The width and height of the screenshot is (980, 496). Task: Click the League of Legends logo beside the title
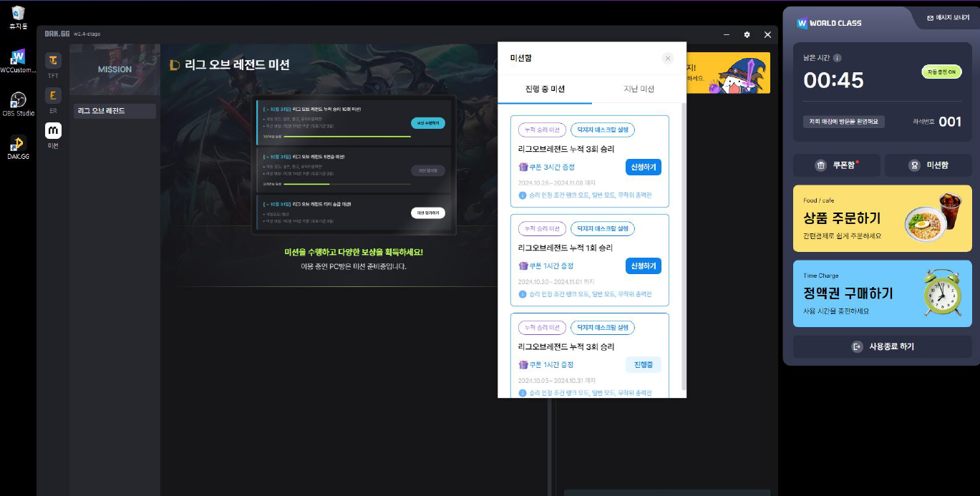coord(174,65)
